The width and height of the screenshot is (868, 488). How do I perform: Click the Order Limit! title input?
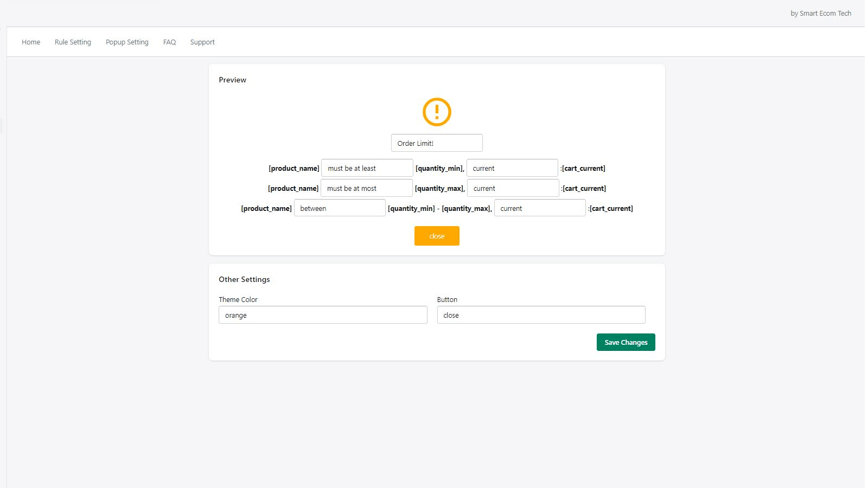click(x=436, y=143)
